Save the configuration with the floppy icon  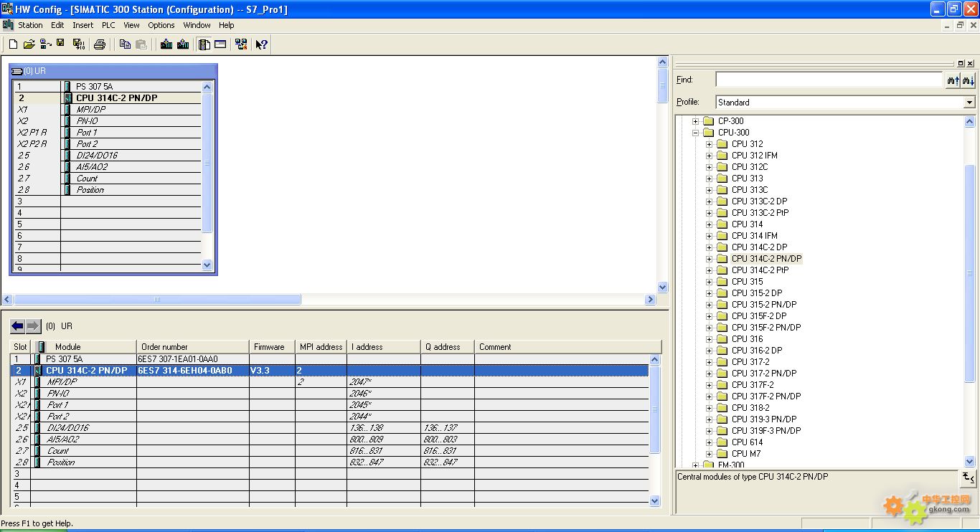coord(61,44)
